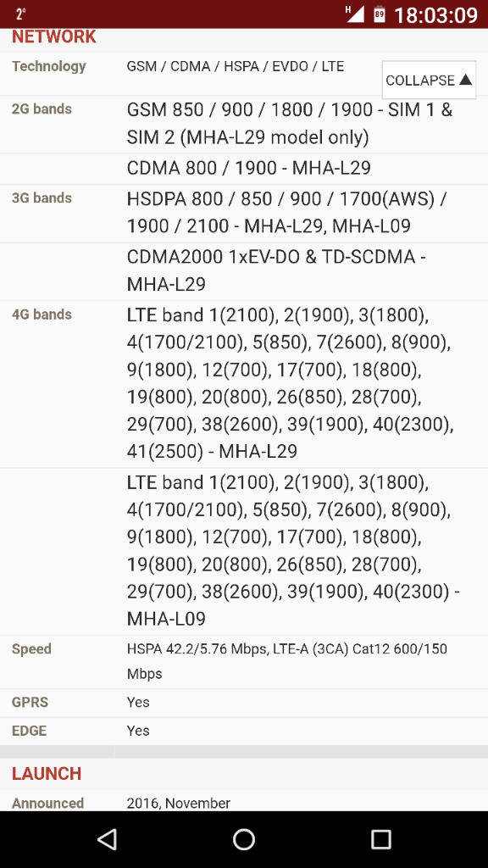Open the 2G bands label link

tap(42, 109)
